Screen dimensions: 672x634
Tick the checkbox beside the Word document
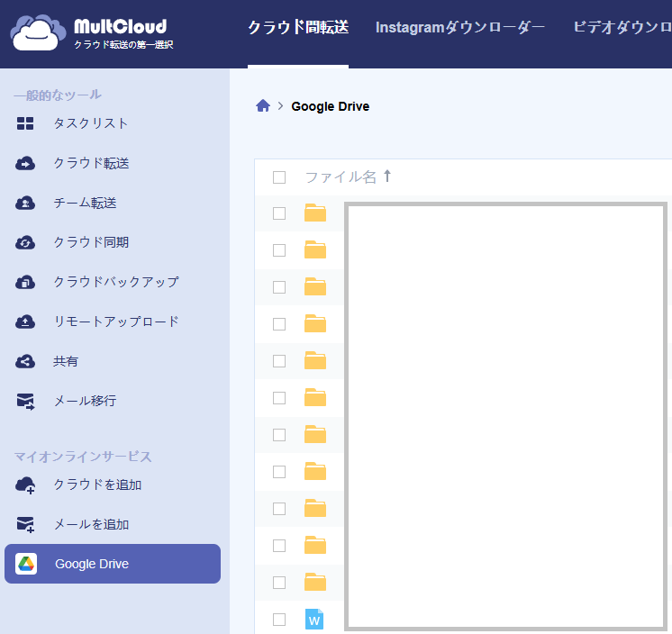point(279,620)
